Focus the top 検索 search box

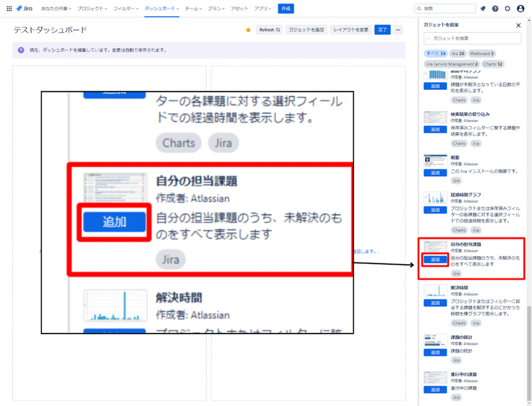(x=445, y=9)
